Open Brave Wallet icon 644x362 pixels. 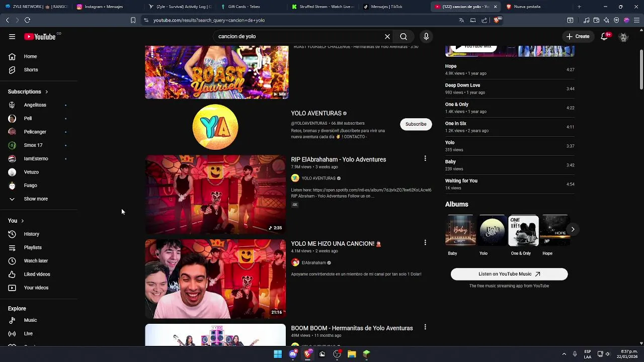(596, 20)
